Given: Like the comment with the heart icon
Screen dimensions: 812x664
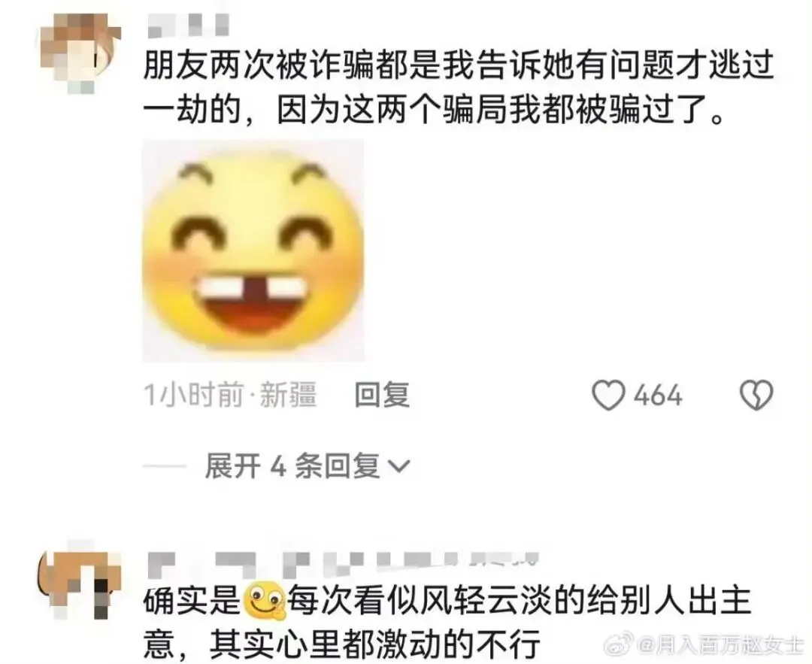Looking at the screenshot, I should [608, 396].
